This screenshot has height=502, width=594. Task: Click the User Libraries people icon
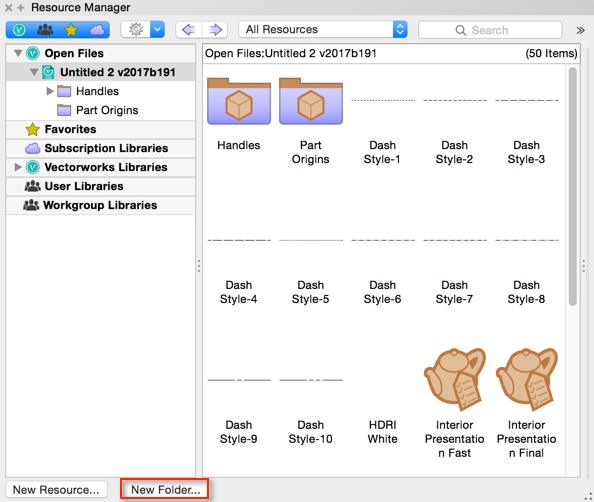pyautogui.click(x=33, y=186)
